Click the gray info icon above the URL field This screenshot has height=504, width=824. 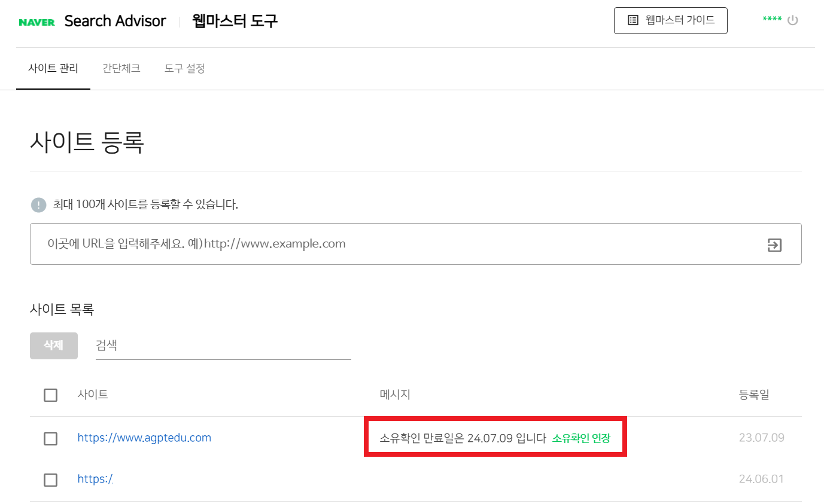point(38,205)
